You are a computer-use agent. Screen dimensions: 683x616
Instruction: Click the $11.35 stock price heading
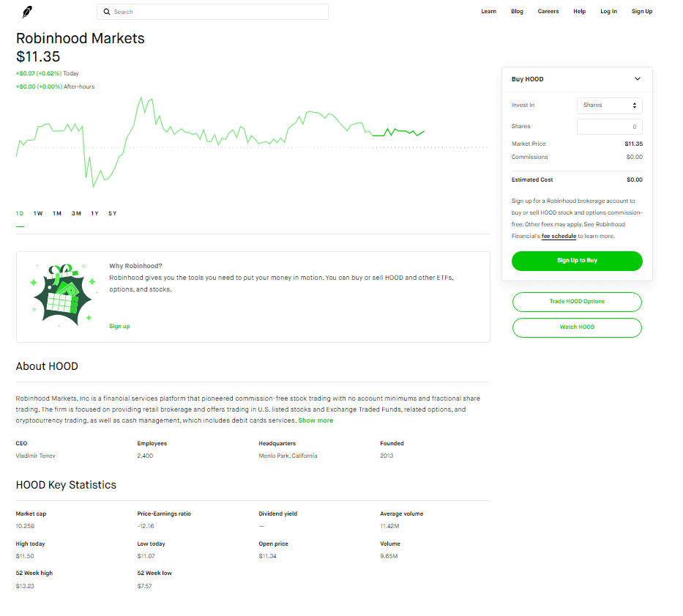click(38, 56)
